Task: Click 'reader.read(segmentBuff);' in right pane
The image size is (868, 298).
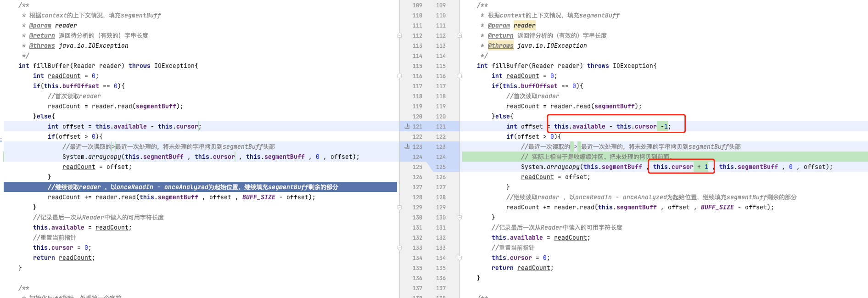Action: pos(596,106)
